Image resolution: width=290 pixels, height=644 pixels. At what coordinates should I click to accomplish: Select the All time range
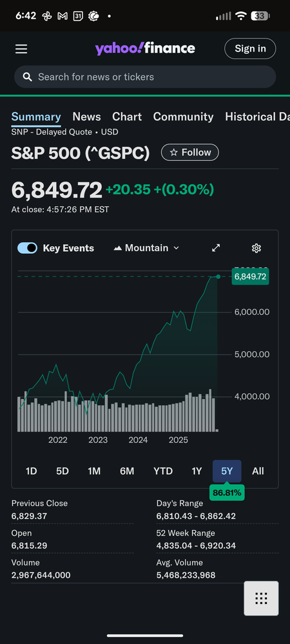(258, 471)
